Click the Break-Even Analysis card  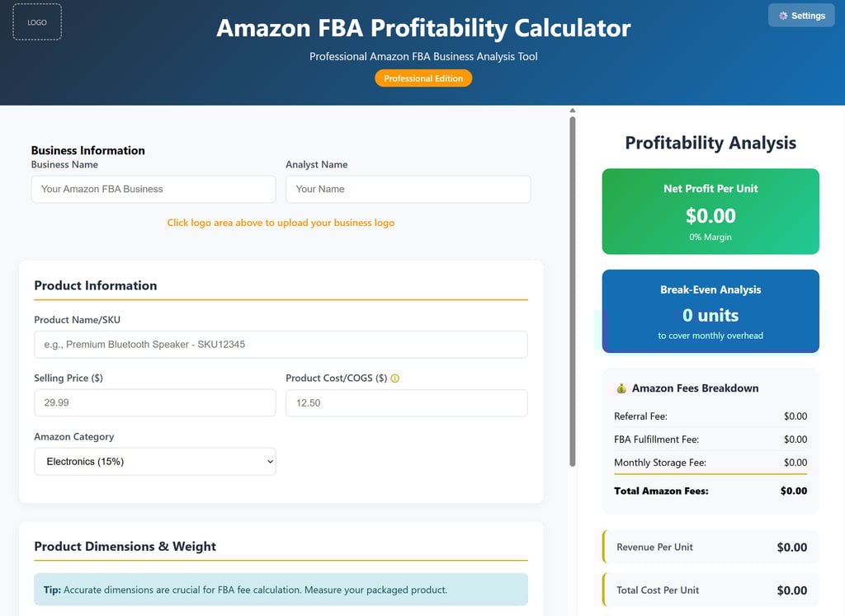[710, 312]
